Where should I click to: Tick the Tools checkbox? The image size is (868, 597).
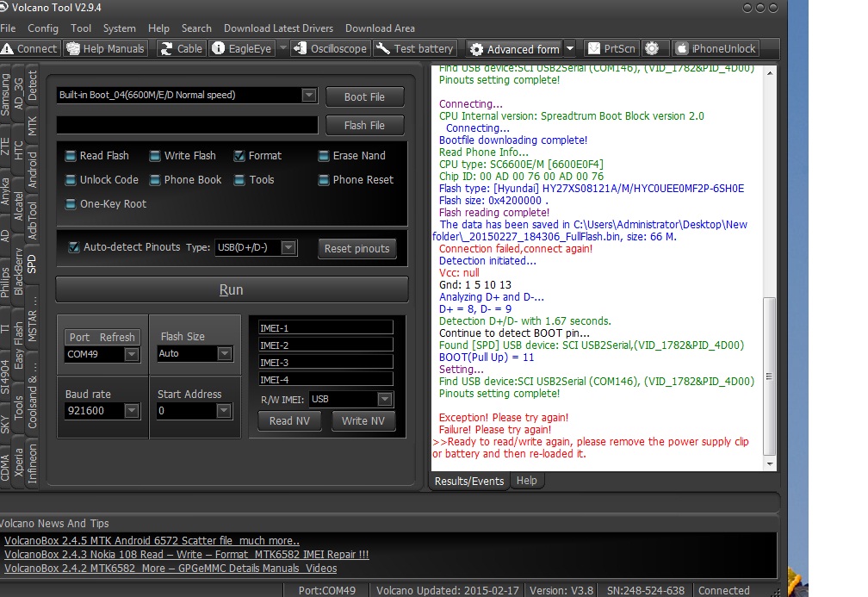tap(239, 180)
